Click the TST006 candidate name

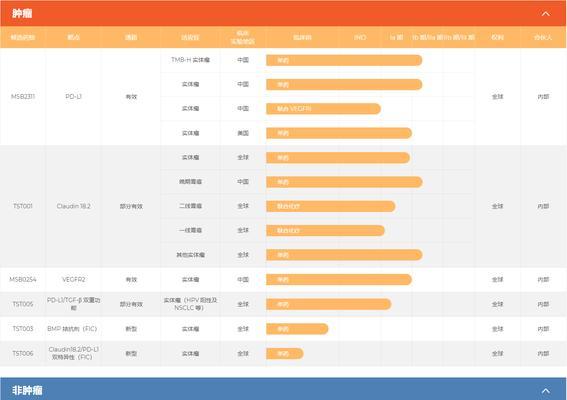(x=23, y=353)
